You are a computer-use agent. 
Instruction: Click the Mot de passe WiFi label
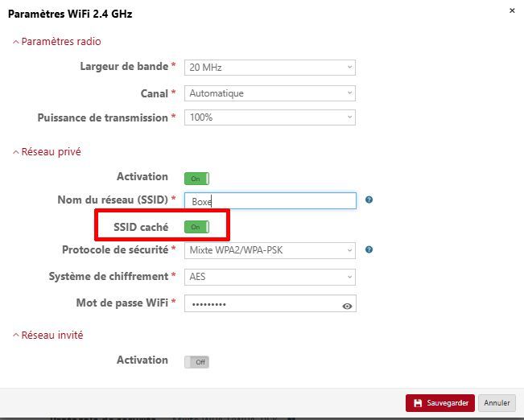[x=122, y=303]
